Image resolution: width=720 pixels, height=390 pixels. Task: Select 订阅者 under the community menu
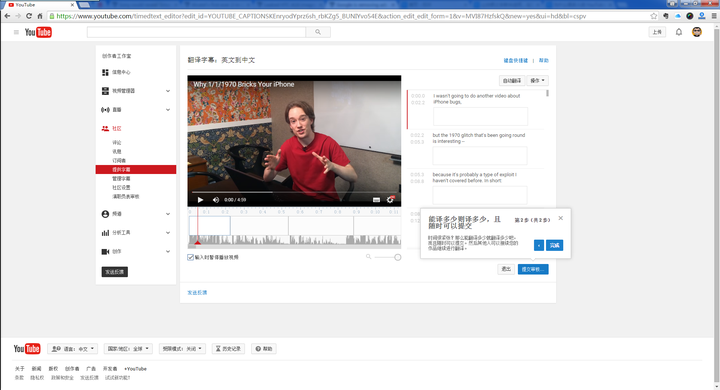pos(119,160)
